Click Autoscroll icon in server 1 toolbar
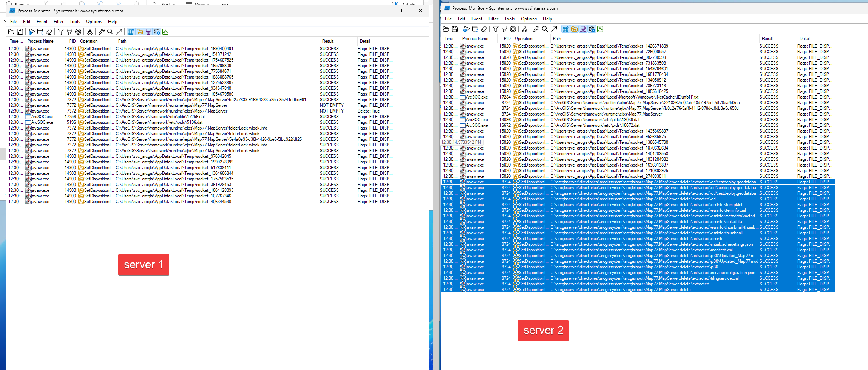The height and width of the screenshot is (370, 868). click(x=40, y=32)
